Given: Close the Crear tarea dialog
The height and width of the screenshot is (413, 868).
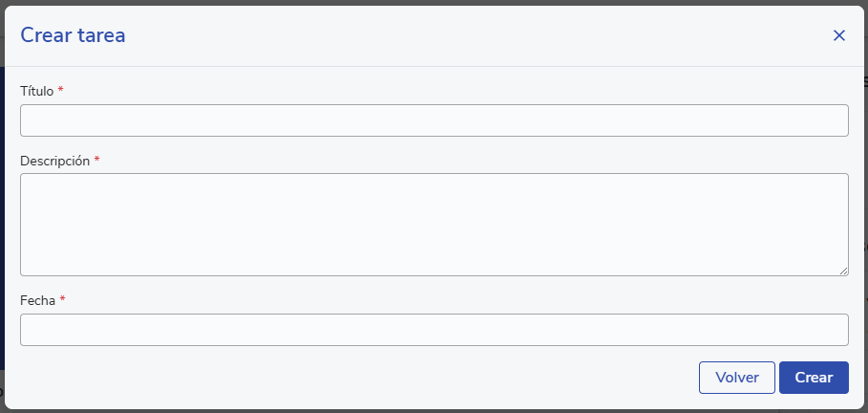Looking at the screenshot, I should [839, 35].
